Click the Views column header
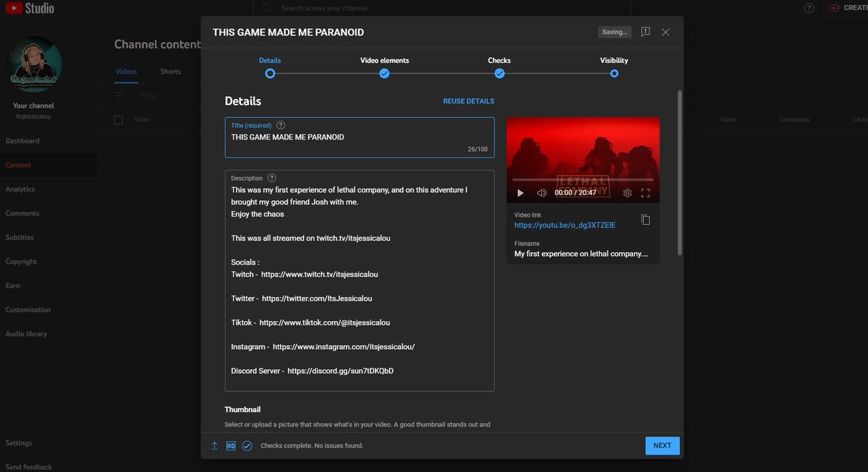This screenshot has height=472, width=868. click(728, 119)
